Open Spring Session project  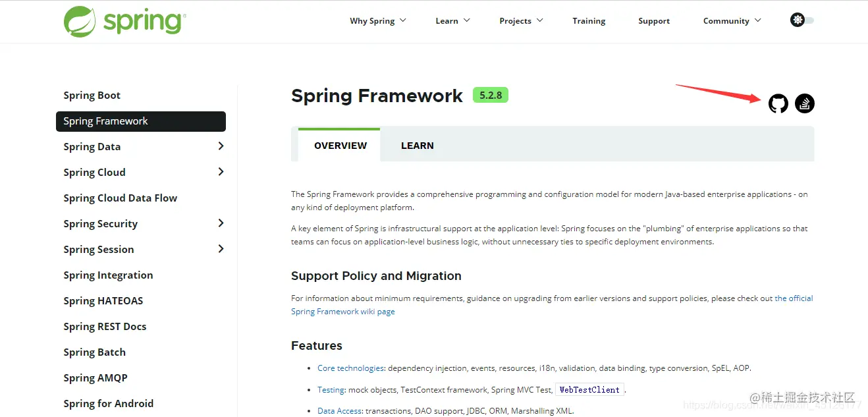(98, 250)
